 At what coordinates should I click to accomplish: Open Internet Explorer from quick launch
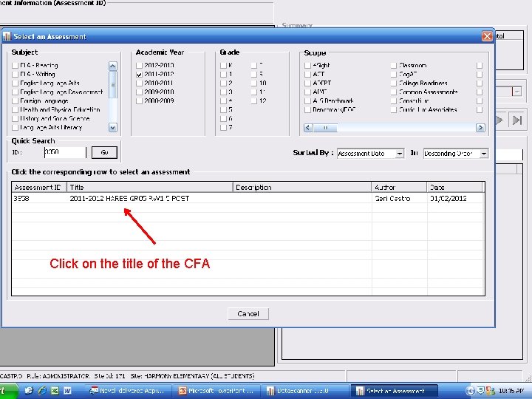[x=42, y=391]
